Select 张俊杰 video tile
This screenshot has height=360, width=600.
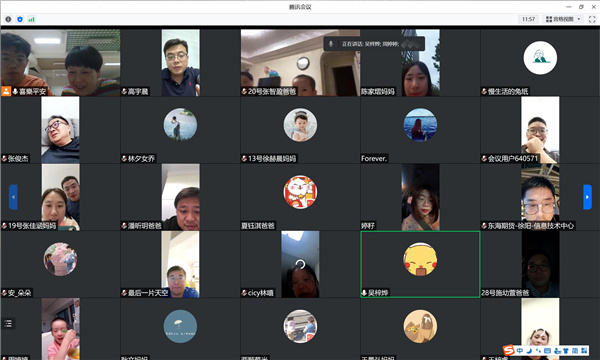click(x=60, y=130)
